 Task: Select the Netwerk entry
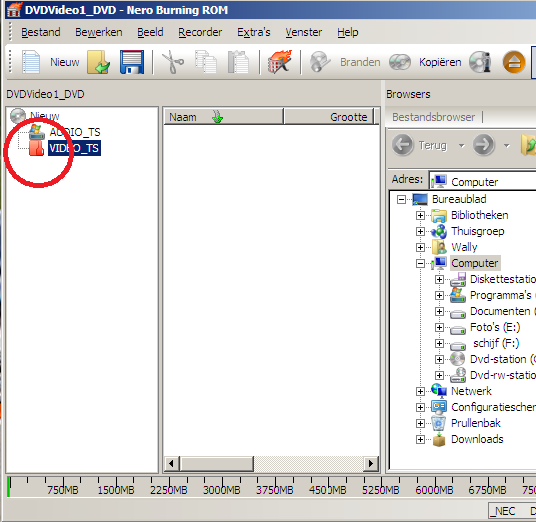(x=471, y=391)
